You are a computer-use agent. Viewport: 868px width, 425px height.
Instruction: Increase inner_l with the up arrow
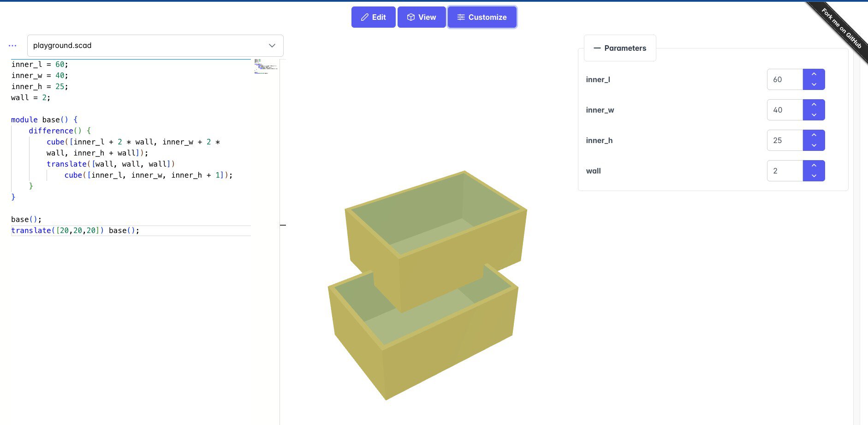point(814,74)
